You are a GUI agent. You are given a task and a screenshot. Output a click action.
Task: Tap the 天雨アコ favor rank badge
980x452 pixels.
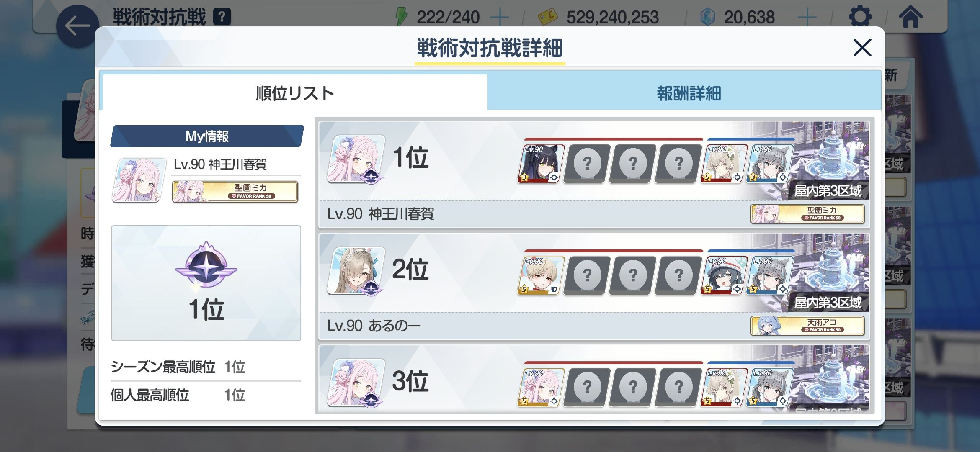807,326
